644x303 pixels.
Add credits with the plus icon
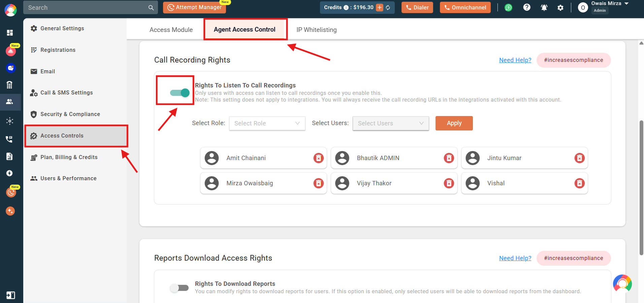380,7
